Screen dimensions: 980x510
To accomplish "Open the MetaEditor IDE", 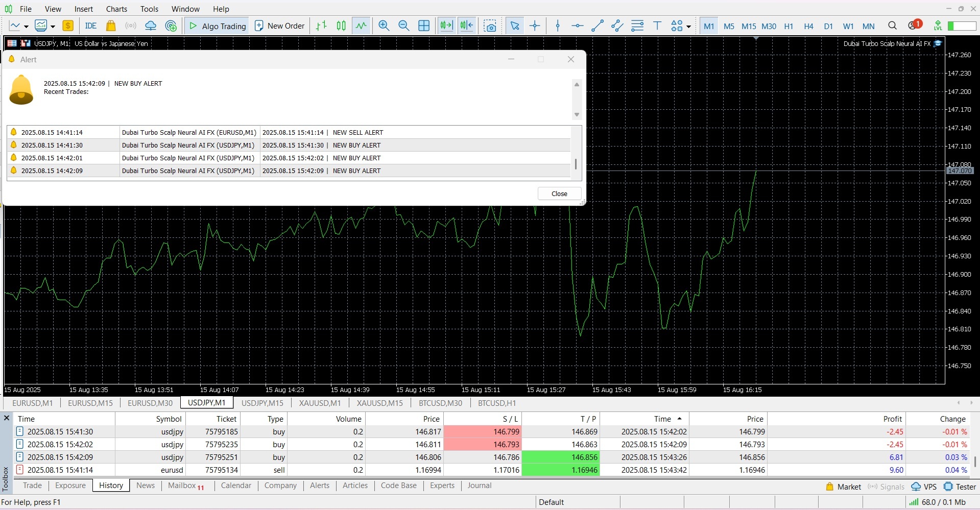I will pos(91,26).
